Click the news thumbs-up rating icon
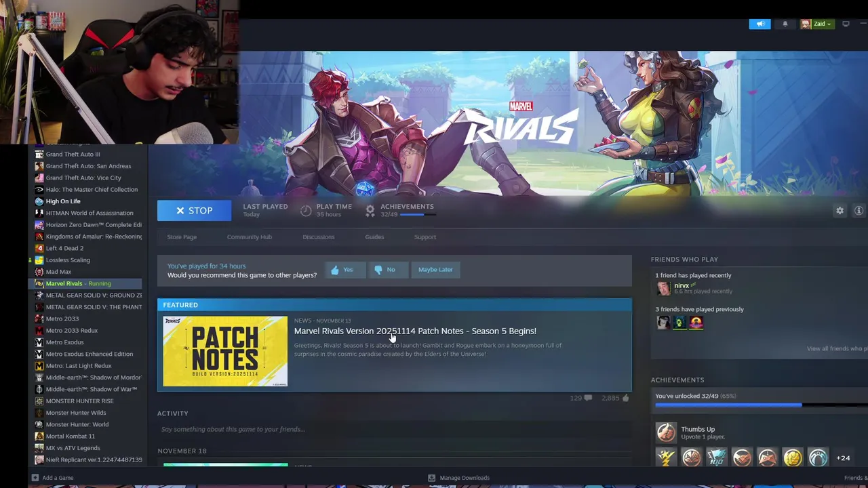Screen dimensions: 868x488 click(625, 398)
